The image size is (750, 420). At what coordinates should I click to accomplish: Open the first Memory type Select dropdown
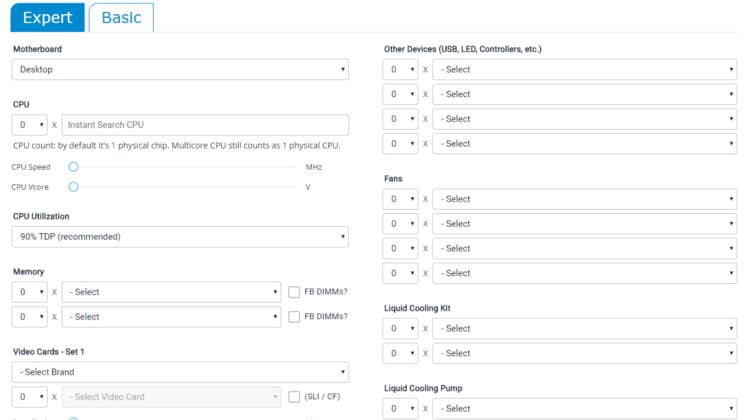pyautogui.click(x=171, y=292)
